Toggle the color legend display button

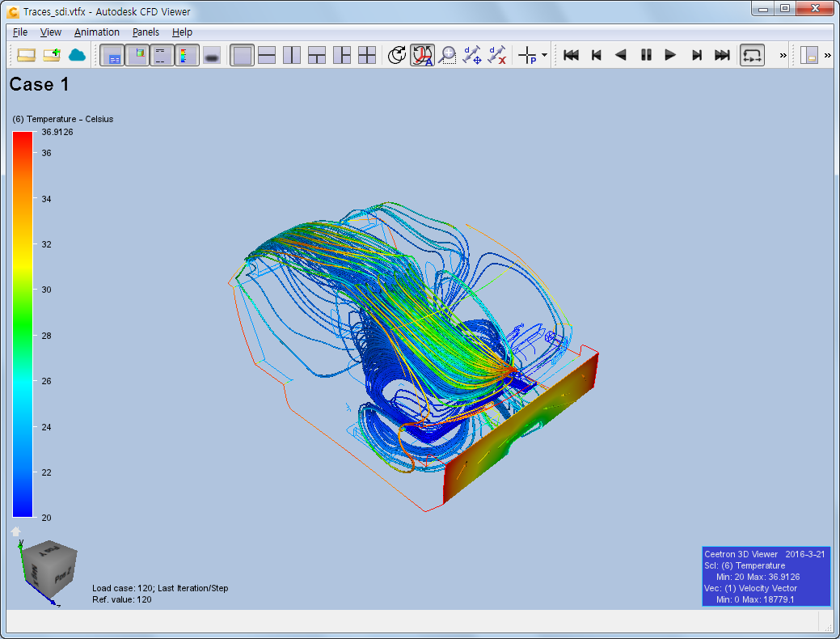coord(187,55)
